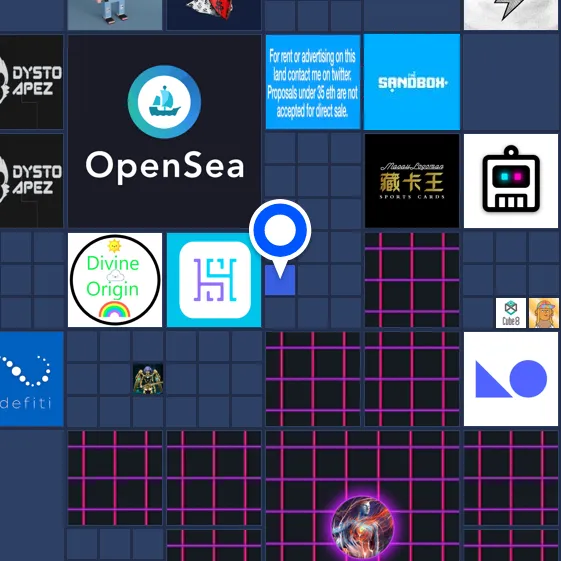Open the large OpenSea land estate
This screenshot has height=561, width=561.
tap(164, 131)
